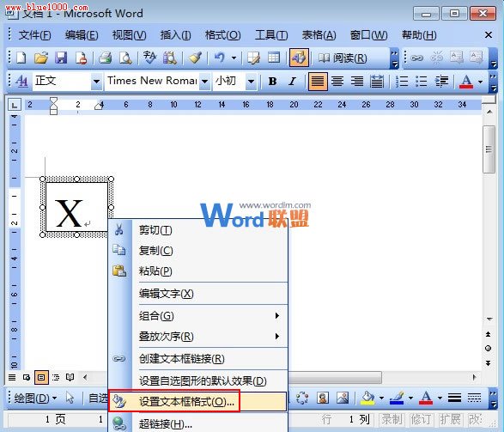This screenshot has height=432, width=504.
Task: Increase the indent of the paragraph
Action: pyautogui.click(x=441, y=81)
